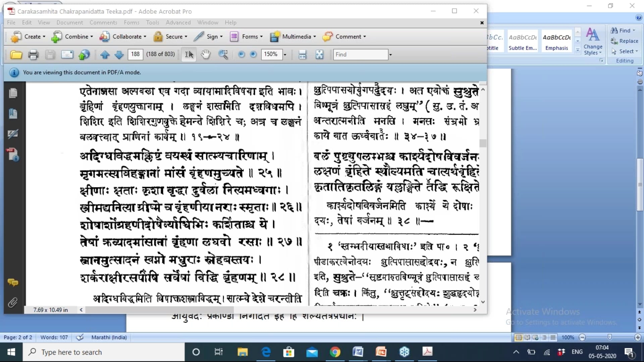The width and height of the screenshot is (644, 362).
Task: Click the Marquee Zoom tool
Action: (x=223, y=54)
